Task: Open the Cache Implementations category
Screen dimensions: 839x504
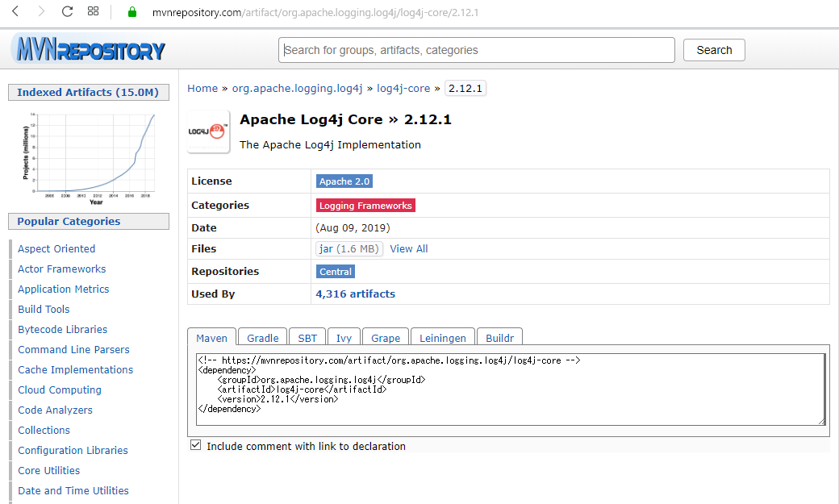Action: (76, 369)
